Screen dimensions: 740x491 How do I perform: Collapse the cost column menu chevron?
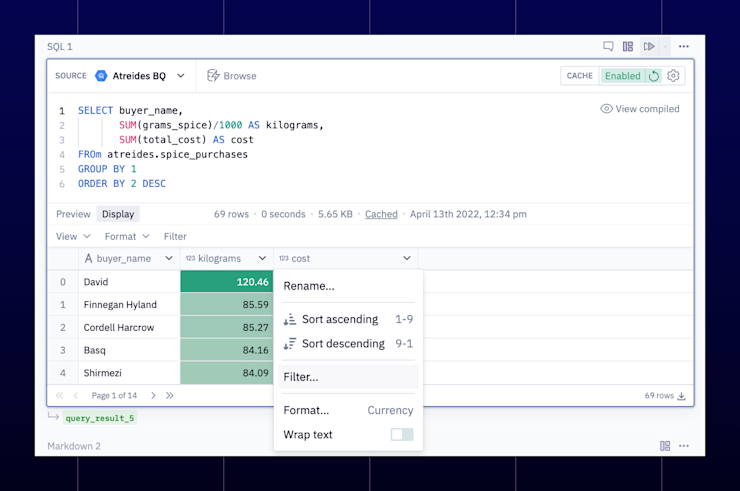click(407, 258)
